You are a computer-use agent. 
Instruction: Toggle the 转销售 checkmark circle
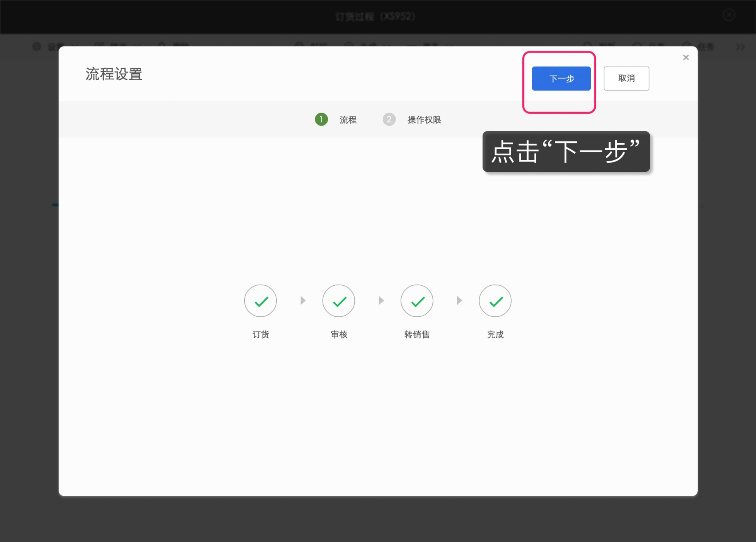point(417,301)
